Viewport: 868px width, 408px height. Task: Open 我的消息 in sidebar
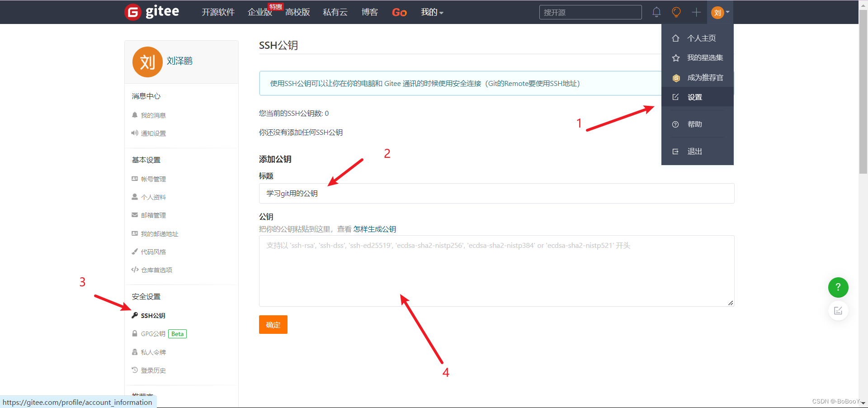tap(153, 115)
